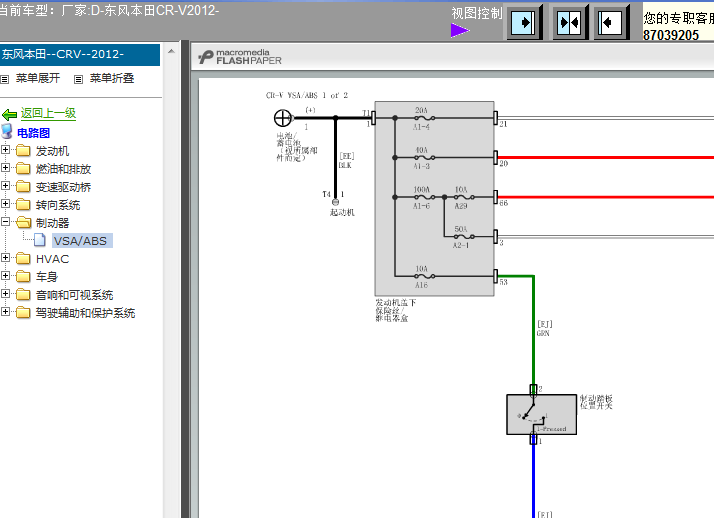Viewport: 714px width, 518px height.
Task: Click the purple play arrow under 视图控制
Action: (460, 30)
